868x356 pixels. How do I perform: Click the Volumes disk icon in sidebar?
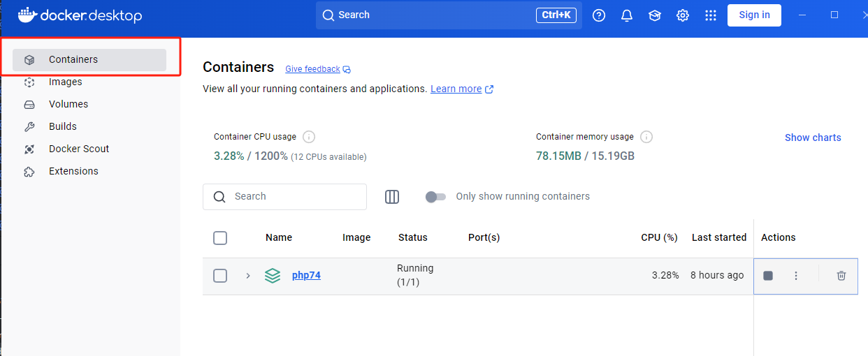point(29,105)
